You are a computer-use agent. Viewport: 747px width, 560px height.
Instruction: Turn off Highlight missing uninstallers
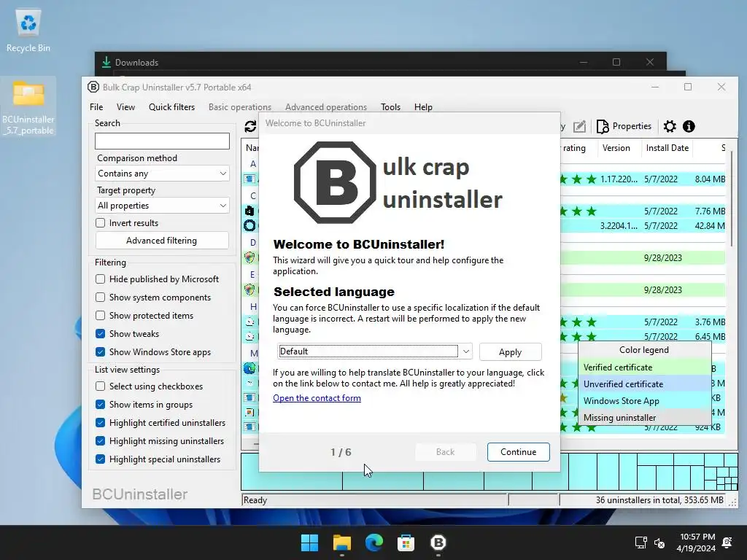point(100,441)
